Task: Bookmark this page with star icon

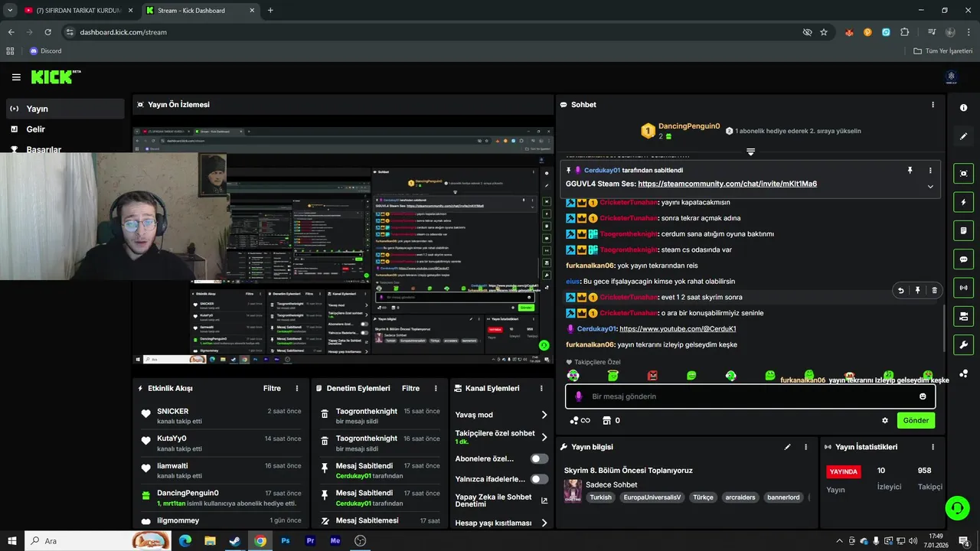Action: click(824, 32)
